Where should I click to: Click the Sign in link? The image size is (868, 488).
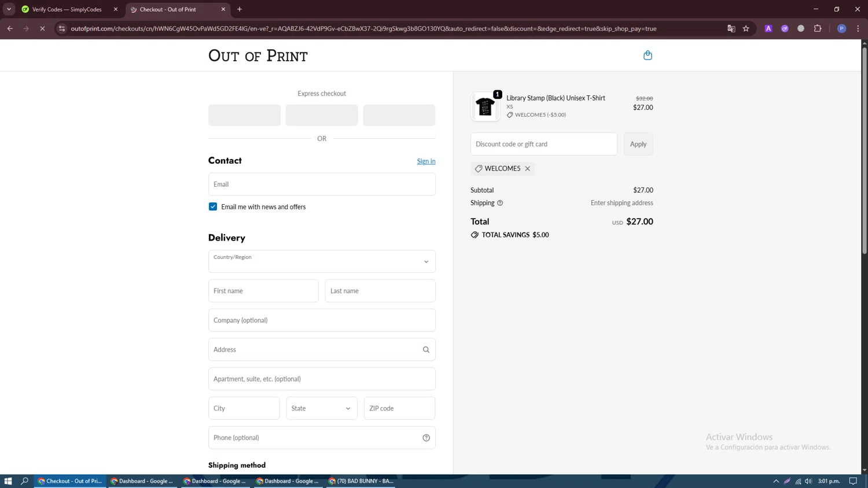(x=426, y=161)
